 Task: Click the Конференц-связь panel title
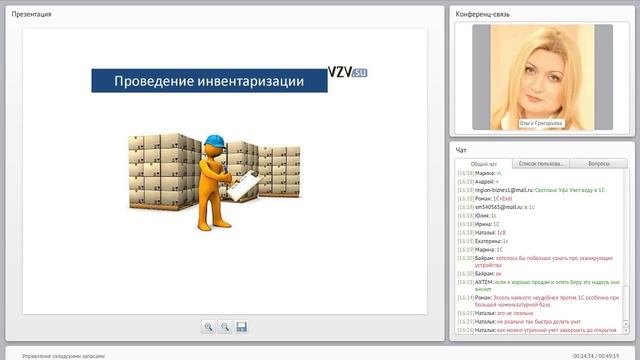coord(482,14)
